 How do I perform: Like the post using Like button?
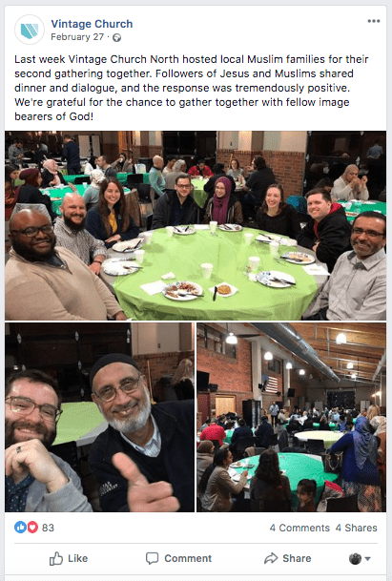pyautogui.click(x=69, y=558)
